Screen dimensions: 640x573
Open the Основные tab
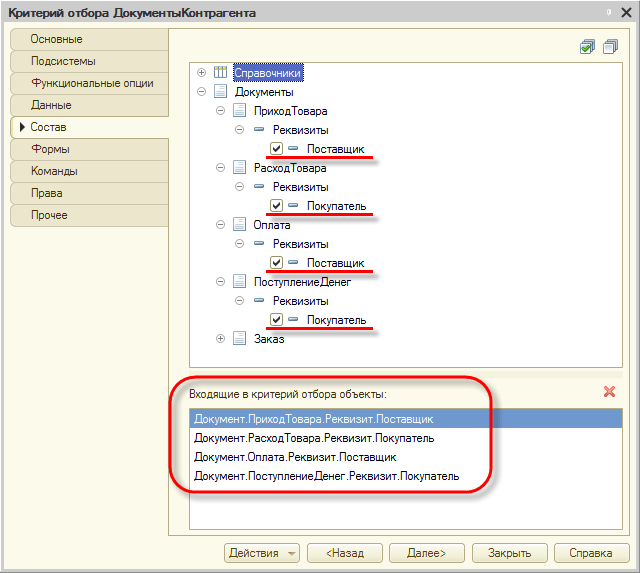coord(89,39)
